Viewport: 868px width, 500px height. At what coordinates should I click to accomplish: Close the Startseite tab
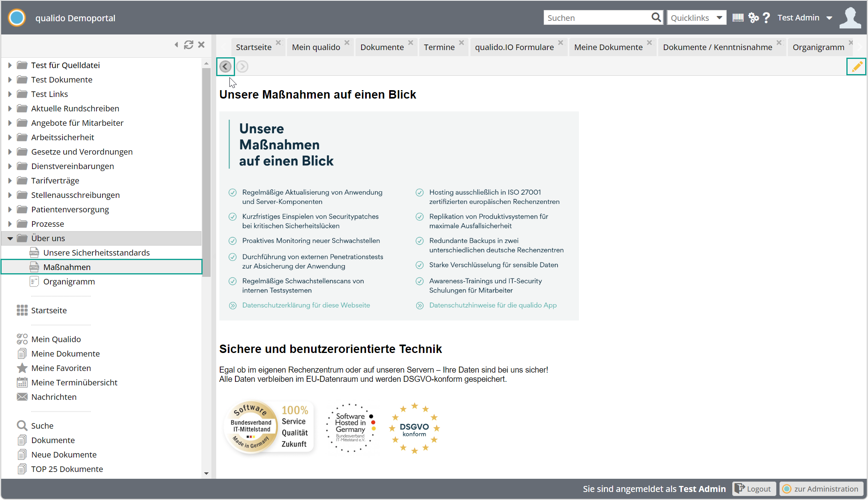(x=278, y=42)
